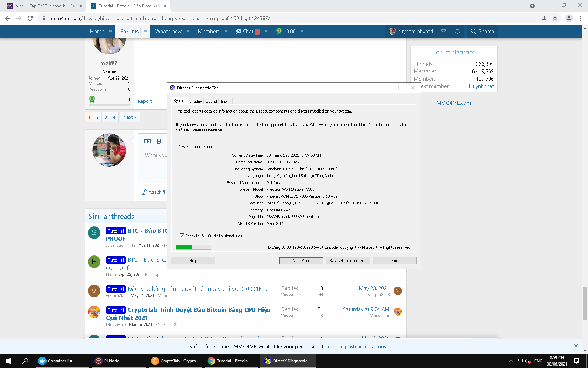This screenshot has width=588, height=368.
Task: Click the Next Page button
Action: pyautogui.click(x=301, y=261)
